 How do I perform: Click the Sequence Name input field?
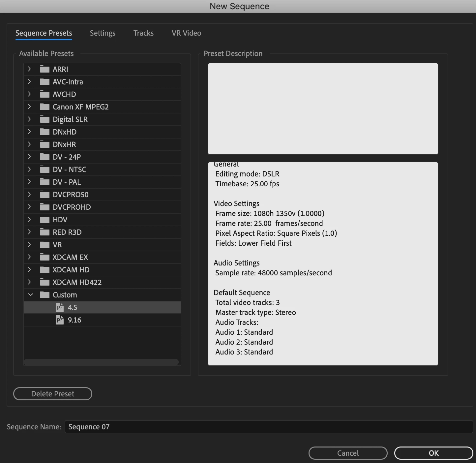269,427
